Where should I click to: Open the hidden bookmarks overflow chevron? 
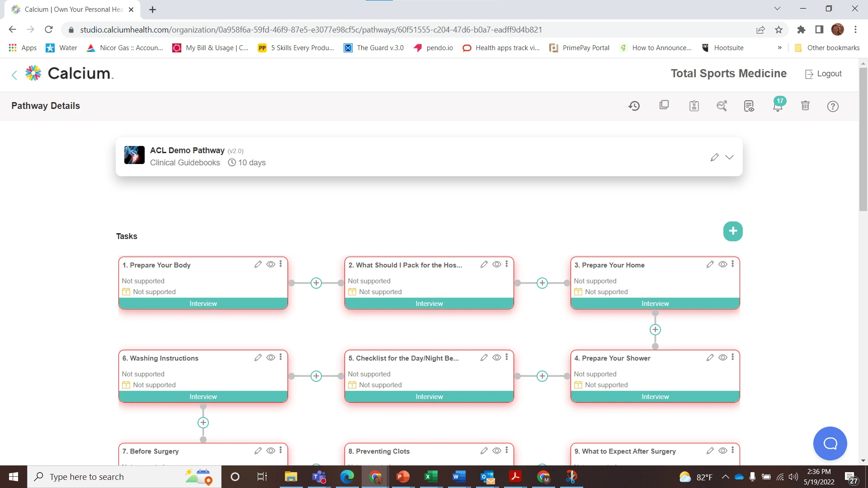click(780, 47)
